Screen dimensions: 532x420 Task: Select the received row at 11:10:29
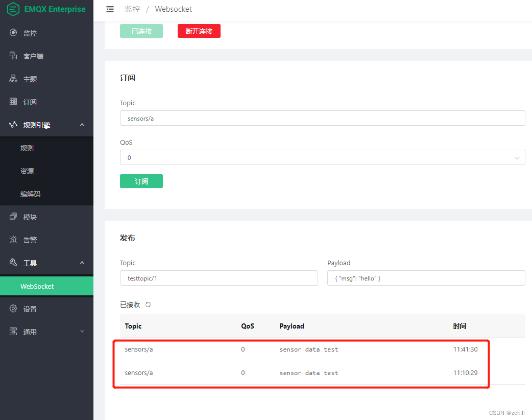(x=322, y=373)
